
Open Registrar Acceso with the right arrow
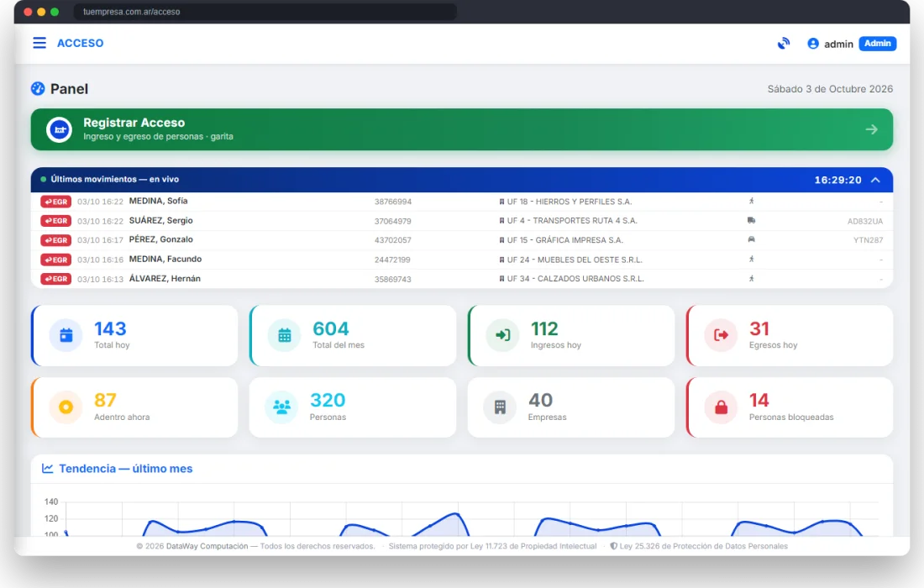pos(872,129)
